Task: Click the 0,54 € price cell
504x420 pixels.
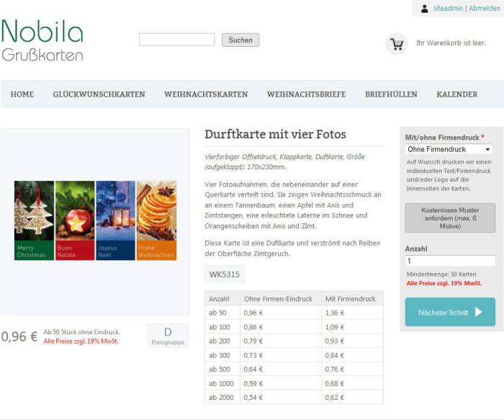Action: pos(280,397)
